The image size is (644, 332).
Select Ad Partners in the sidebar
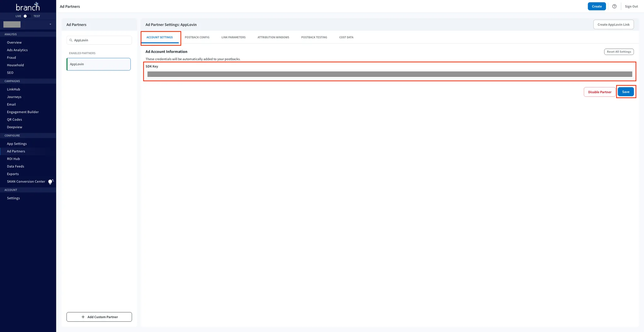16,151
